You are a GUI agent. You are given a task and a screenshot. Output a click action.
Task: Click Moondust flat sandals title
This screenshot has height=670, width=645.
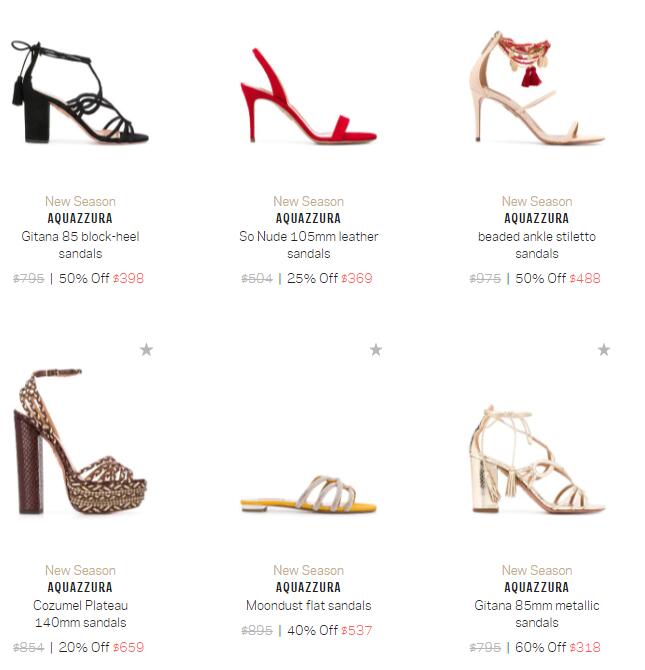coord(309,605)
